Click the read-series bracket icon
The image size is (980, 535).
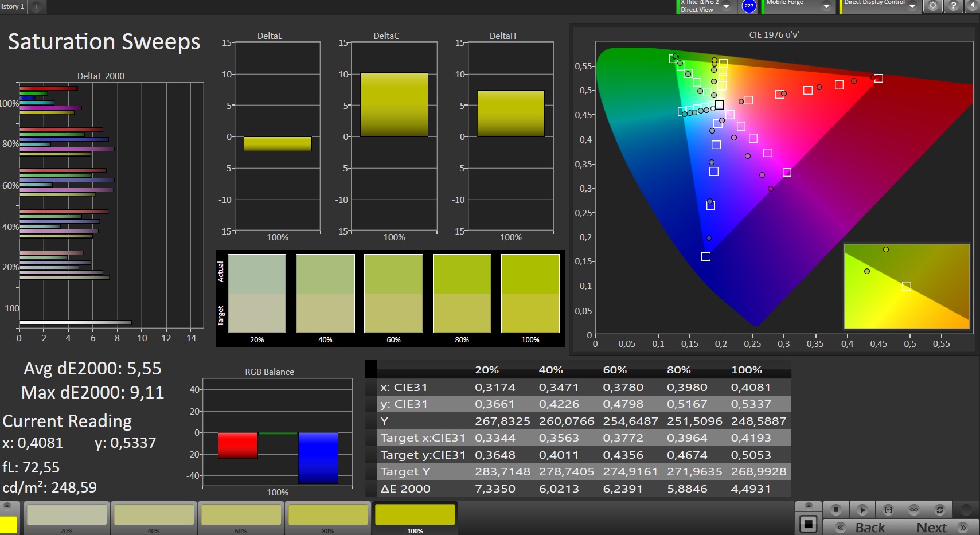[888, 509]
